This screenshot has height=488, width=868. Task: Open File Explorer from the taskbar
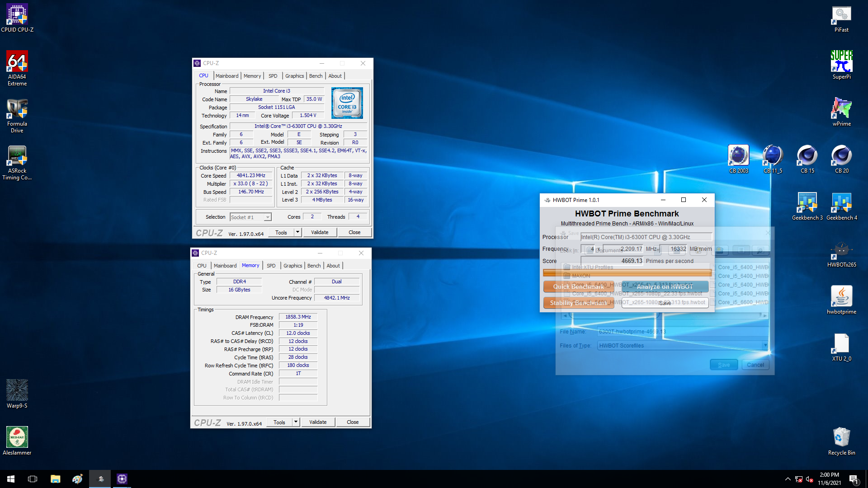click(x=55, y=479)
